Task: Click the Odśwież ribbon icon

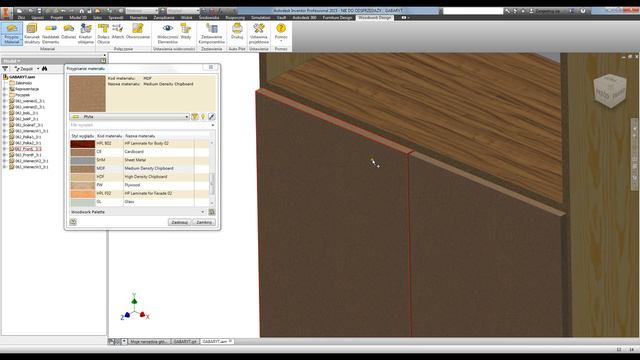Action: pyautogui.click(x=69, y=32)
